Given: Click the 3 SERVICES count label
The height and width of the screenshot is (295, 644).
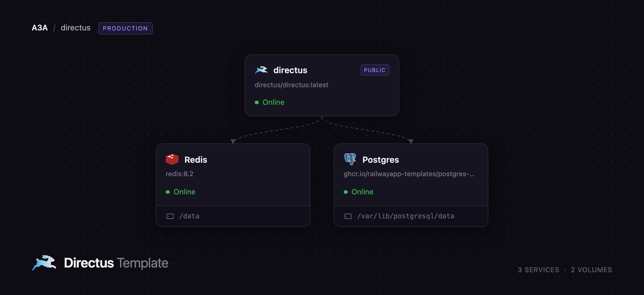Looking at the screenshot, I should coord(538,270).
